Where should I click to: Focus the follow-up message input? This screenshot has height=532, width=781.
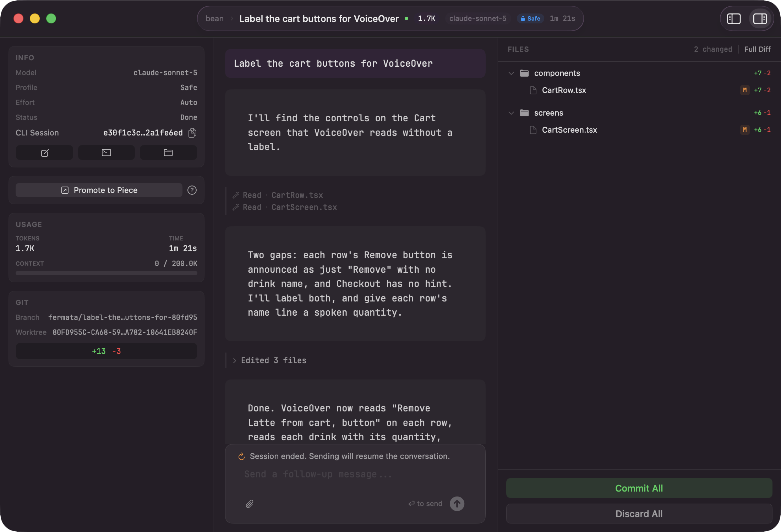point(355,474)
